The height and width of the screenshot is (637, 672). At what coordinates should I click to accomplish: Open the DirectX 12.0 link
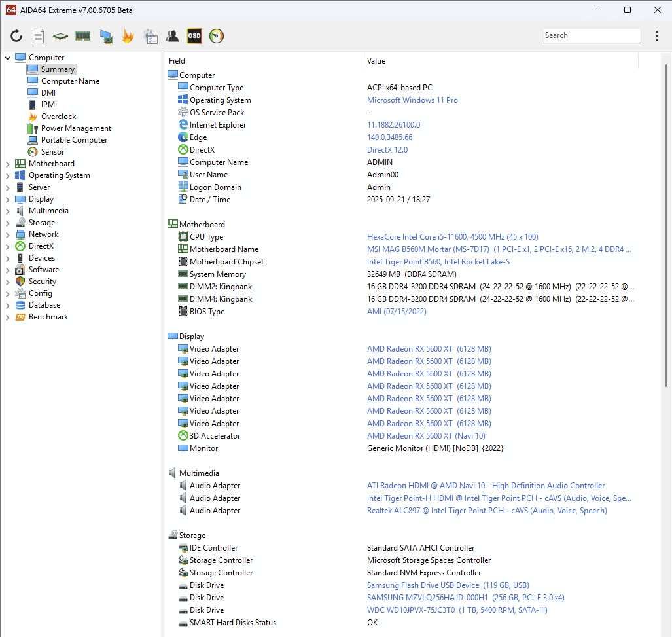387,150
